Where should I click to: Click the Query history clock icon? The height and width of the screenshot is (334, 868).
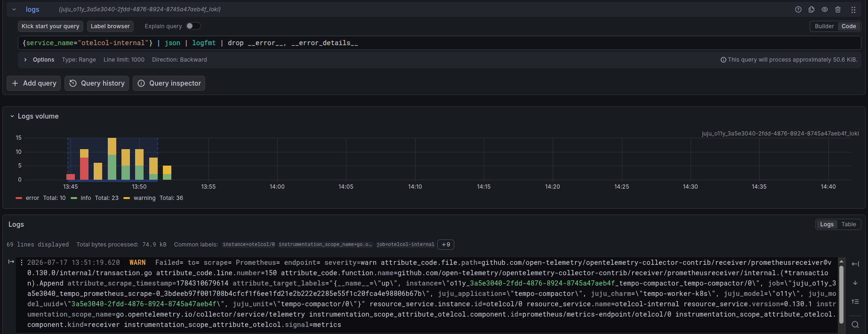click(x=73, y=83)
